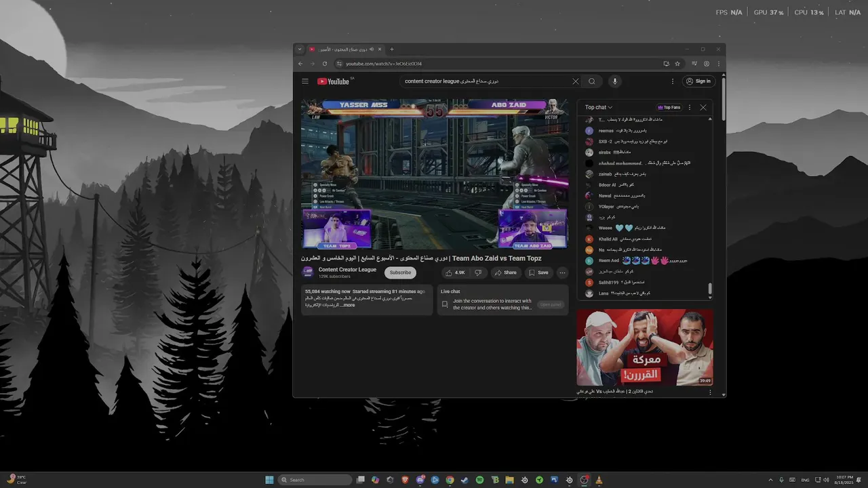Open options menu for recommended video

(x=710, y=392)
